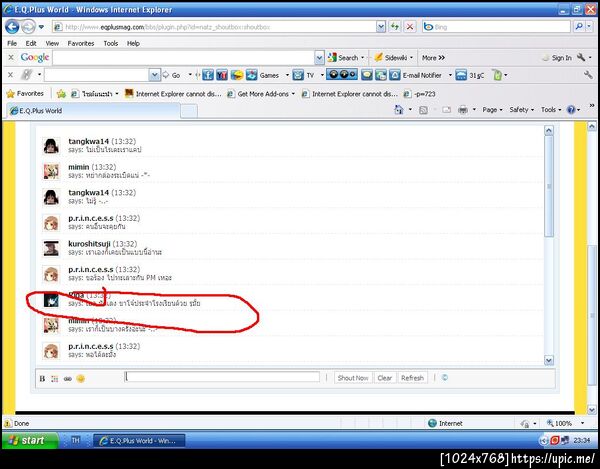Open Get More Add-ons favorites link
The width and height of the screenshot is (600, 469).
pyautogui.click(x=261, y=94)
